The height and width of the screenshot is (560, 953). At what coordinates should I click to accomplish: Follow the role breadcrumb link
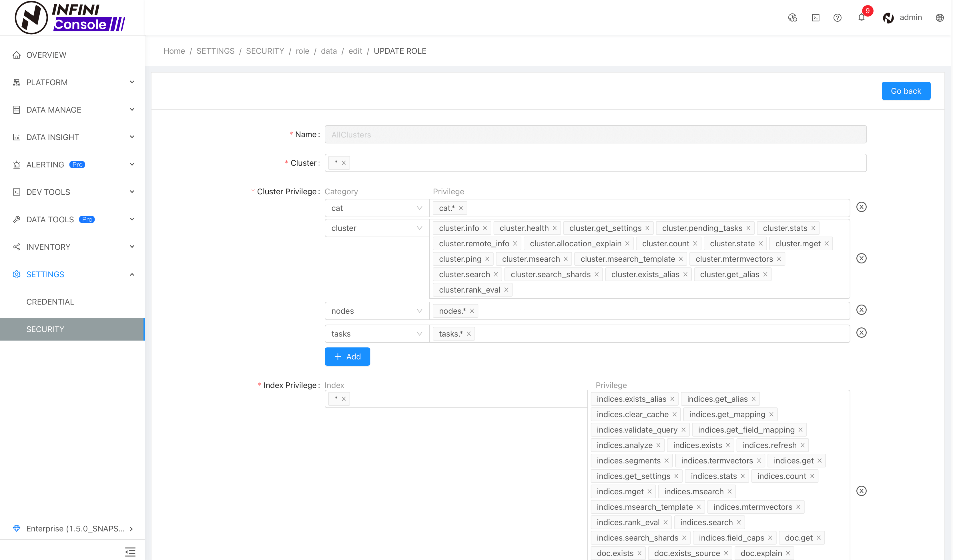302,51
